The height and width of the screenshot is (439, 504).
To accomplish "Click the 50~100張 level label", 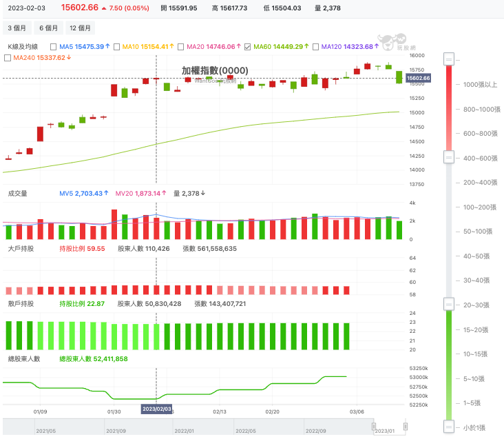I will point(478,232).
